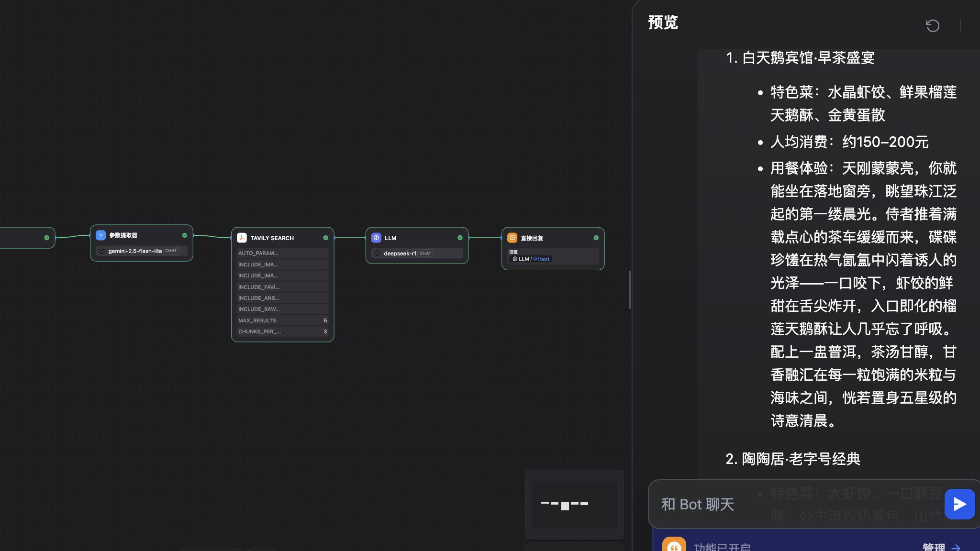Screen dimensions: 980x551
Task: Select INCLUDE_RAW row in Tavily node
Action: tap(282, 309)
